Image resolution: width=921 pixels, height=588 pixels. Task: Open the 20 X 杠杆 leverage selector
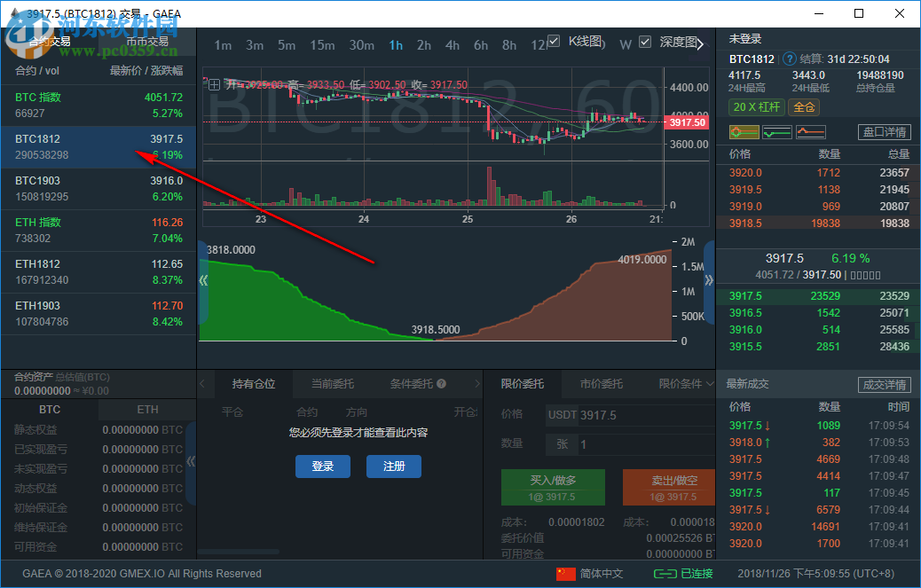pyautogui.click(x=756, y=106)
